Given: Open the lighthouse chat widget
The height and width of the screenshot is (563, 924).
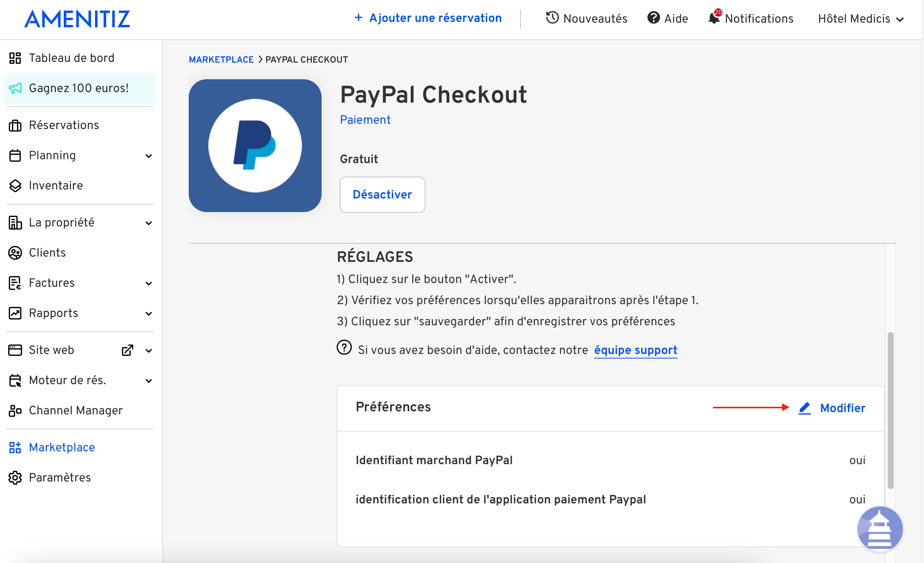Looking at the screenshot, I should coord(880,529).
